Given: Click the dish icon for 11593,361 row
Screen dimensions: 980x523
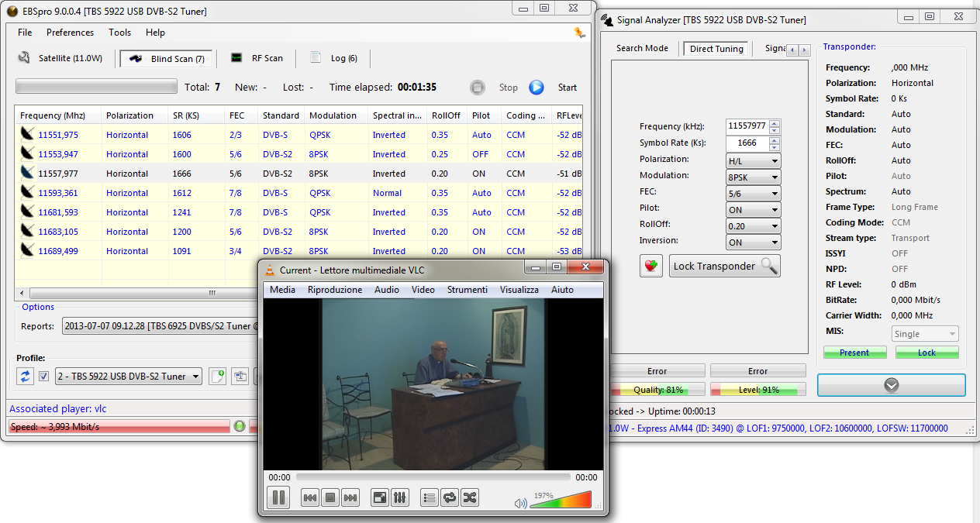Looking at the screenshot, I should [27, 192].
